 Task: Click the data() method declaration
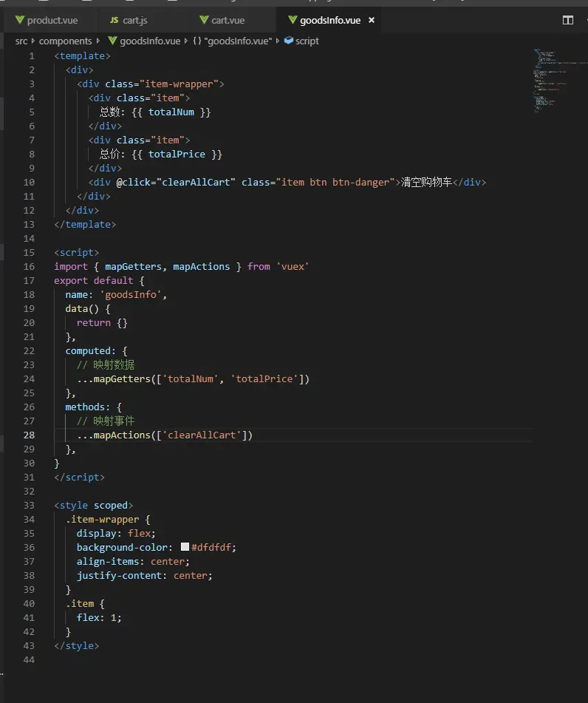[82, 308]
